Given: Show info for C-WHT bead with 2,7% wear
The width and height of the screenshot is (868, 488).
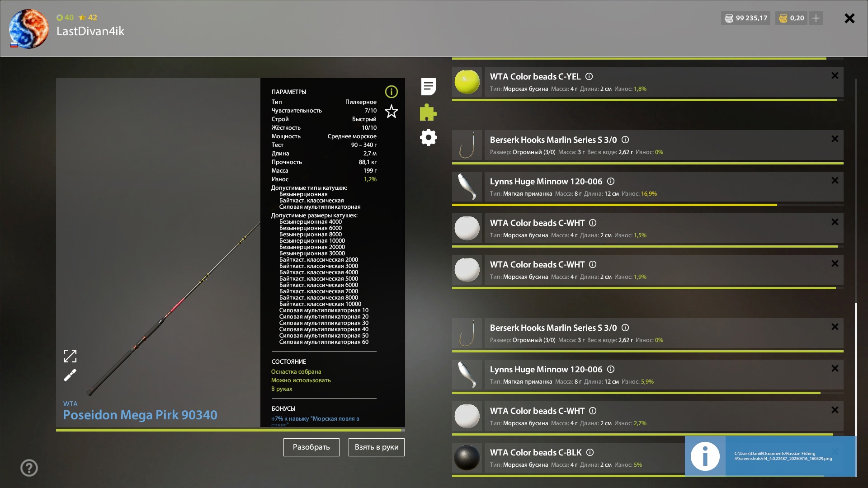Looking at the screenshot, I should 593,411.
